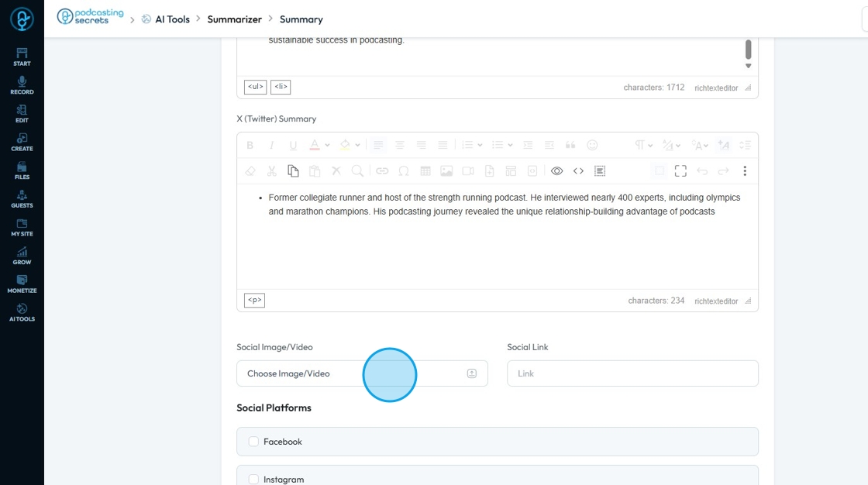
Task: Go to Record in the sidebar
Action: (22, 85)
